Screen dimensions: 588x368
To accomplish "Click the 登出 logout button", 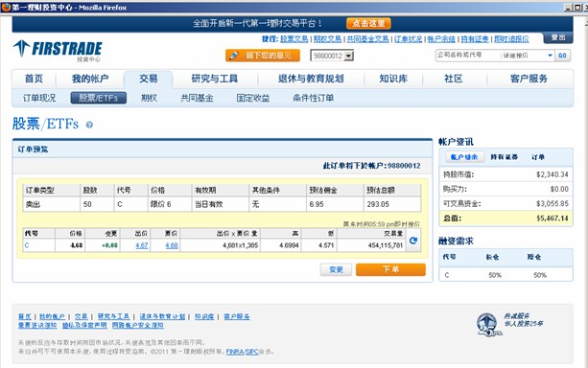I will (558, 37).
